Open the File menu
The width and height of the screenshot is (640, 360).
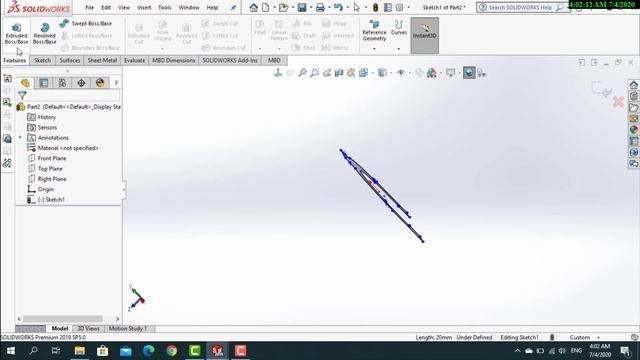point(89,7)
